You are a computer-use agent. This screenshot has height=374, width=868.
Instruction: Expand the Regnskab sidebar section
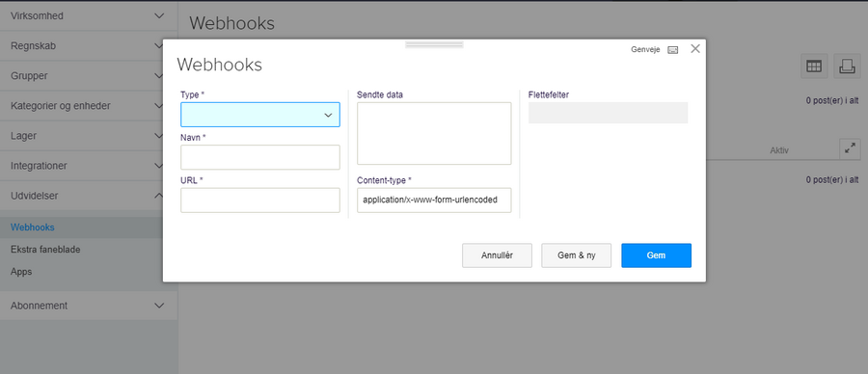(89, 46)
